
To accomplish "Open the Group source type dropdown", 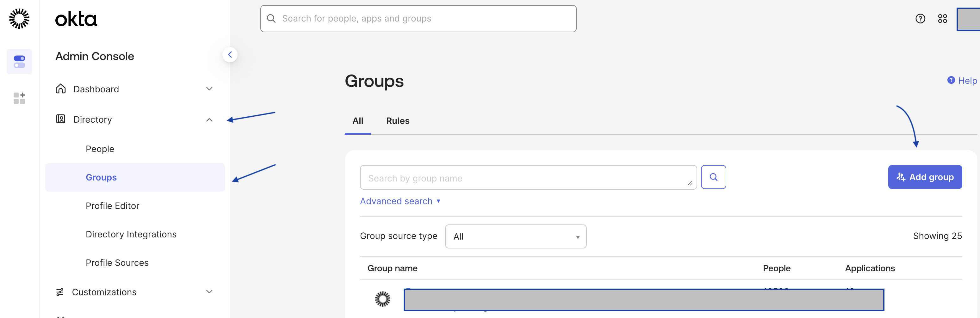I will pos(515,236).
